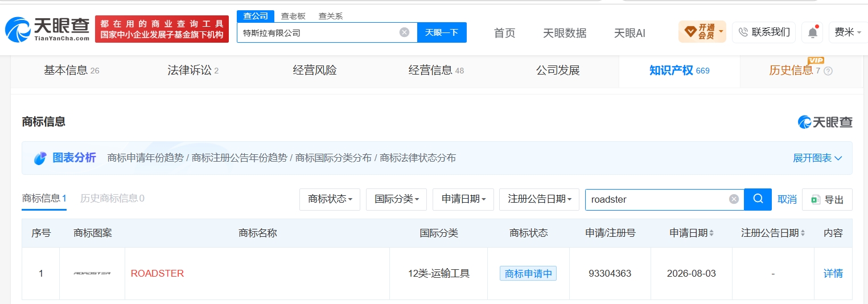Viewport: 868px width, 304px height.
Task: Click the VIP membership diamond icon
Action: point(690,32)
